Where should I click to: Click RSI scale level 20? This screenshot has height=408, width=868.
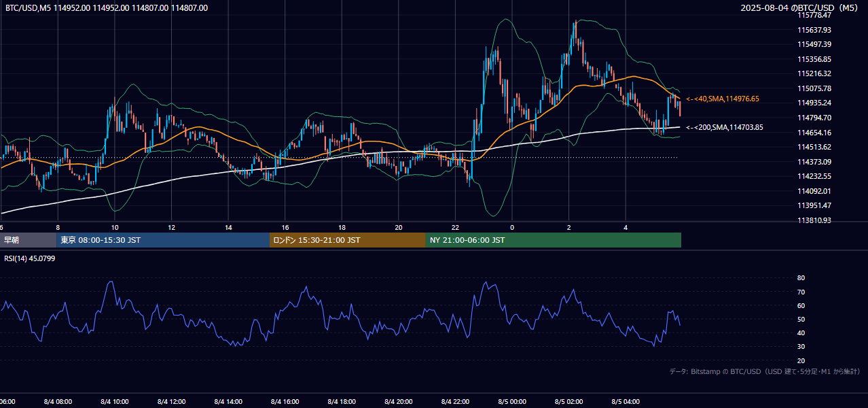point(801,360)
